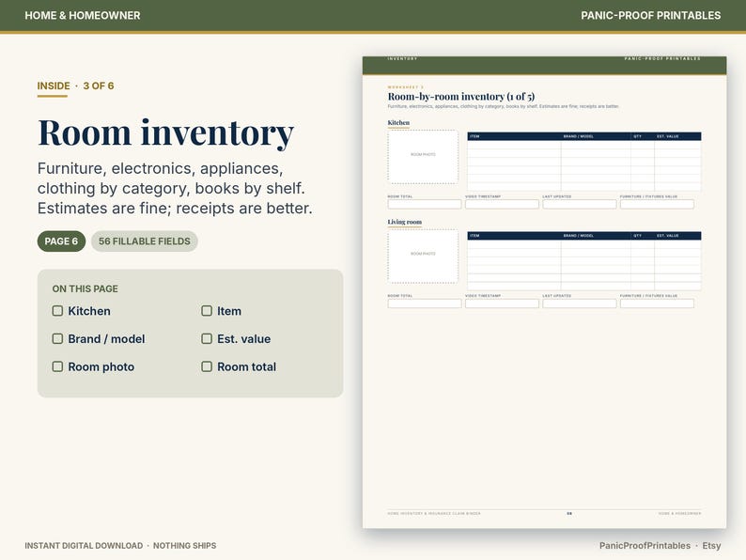Check the Kitchen checkbox
The image size is (746, 560).
click(57, 311)
